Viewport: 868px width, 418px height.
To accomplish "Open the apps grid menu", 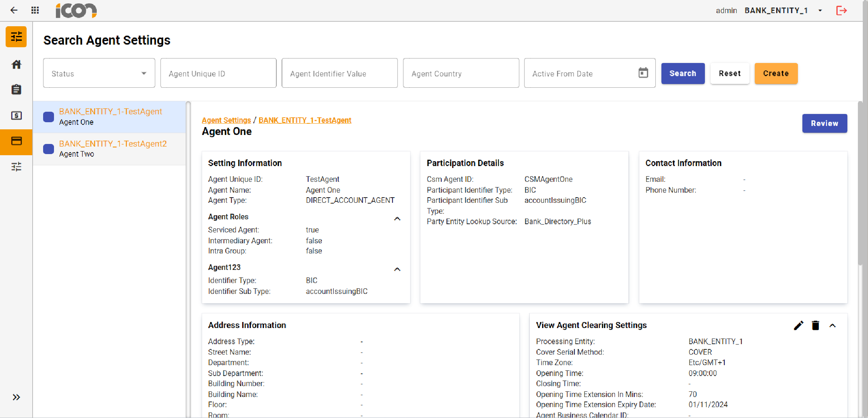I will pyautogui.click(x=35, y=10).
